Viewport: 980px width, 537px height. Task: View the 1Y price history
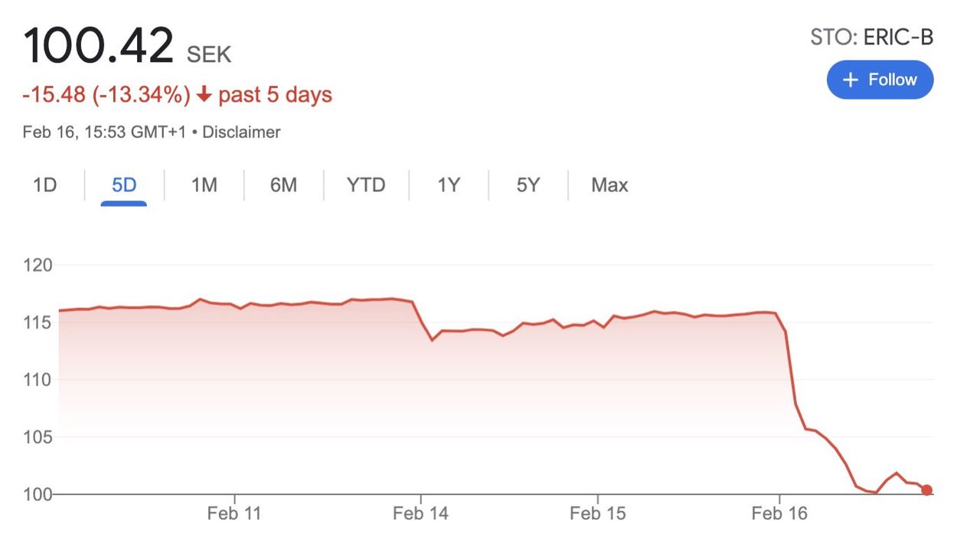pyautogui.click(x=449, y=185)
